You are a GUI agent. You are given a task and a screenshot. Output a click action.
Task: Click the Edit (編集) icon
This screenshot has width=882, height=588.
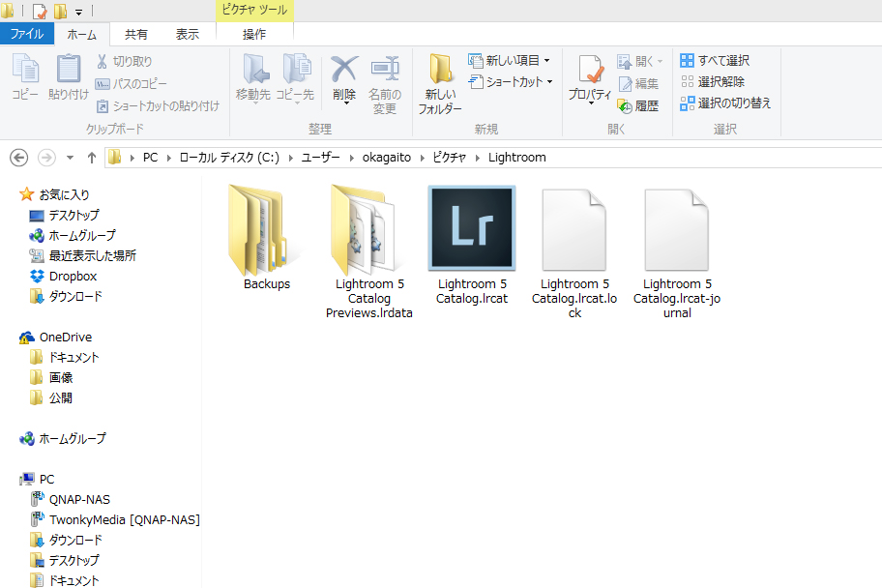(x=625, y=84)
